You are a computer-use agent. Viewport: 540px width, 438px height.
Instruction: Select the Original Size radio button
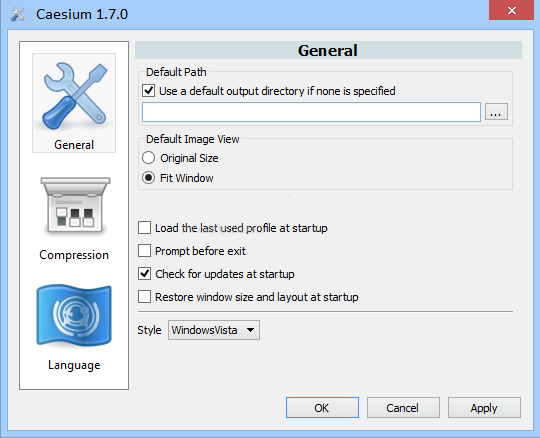click(148, 158)
